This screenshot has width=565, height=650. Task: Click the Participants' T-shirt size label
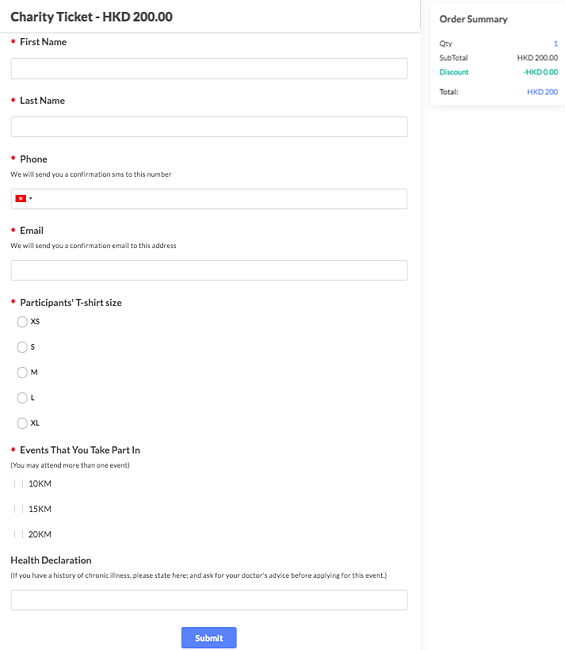point(71,303)
